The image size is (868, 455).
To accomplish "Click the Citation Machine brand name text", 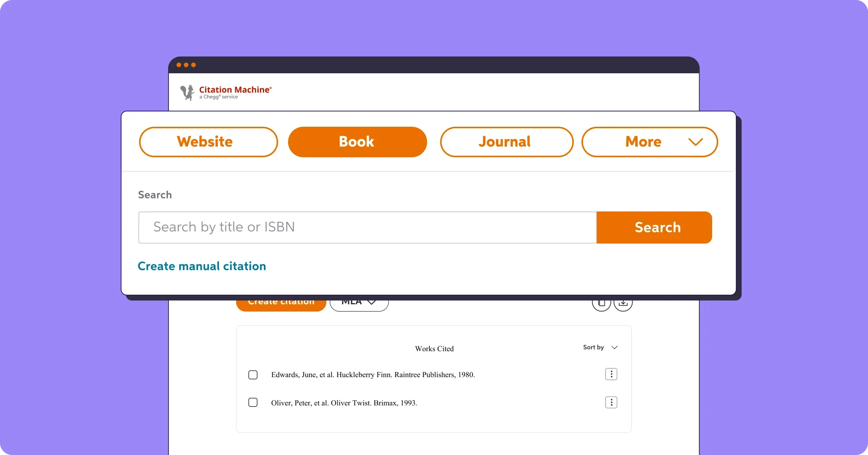I will [235, 90].
